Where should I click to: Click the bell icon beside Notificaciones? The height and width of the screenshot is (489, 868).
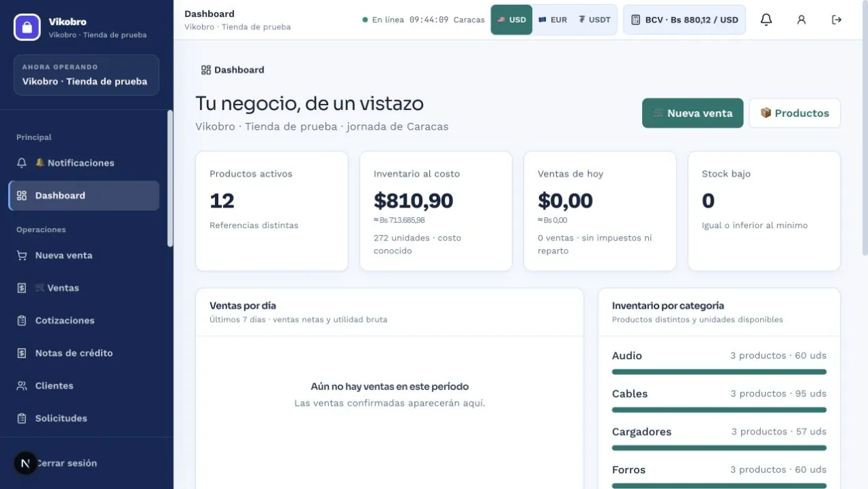[x=22, y=163]
